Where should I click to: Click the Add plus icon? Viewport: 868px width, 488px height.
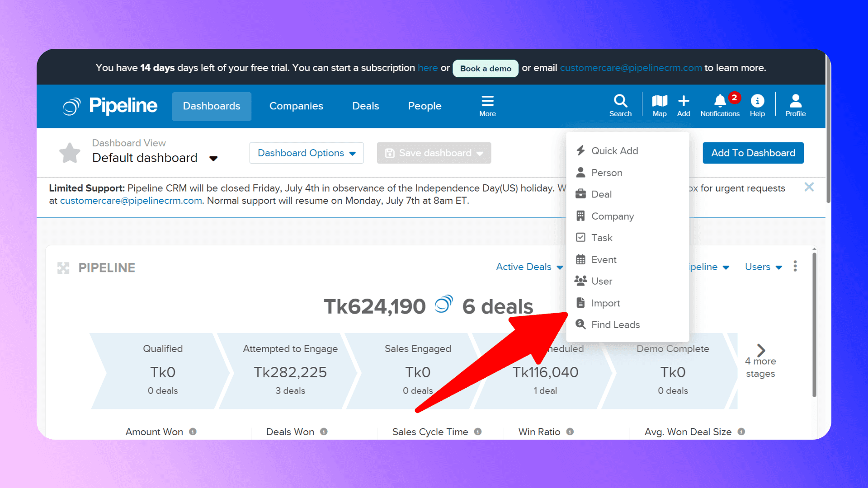[x=684, y=106]
